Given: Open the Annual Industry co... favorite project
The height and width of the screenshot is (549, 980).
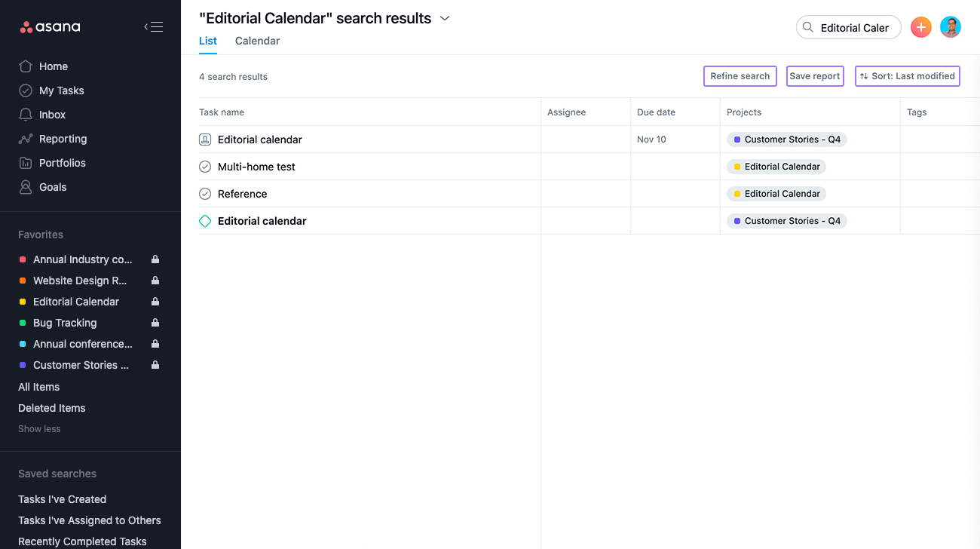Looking at the screenshot, I should tap(83, 259).
